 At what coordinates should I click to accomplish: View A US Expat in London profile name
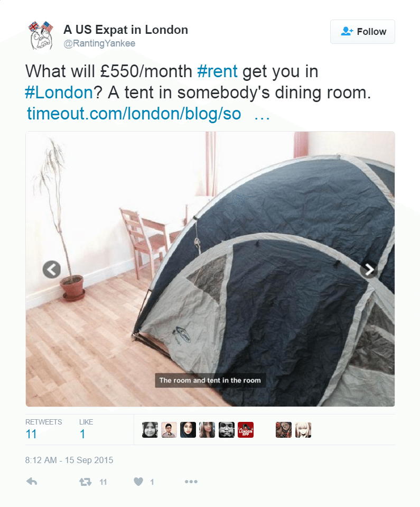(x=126, y=30)
